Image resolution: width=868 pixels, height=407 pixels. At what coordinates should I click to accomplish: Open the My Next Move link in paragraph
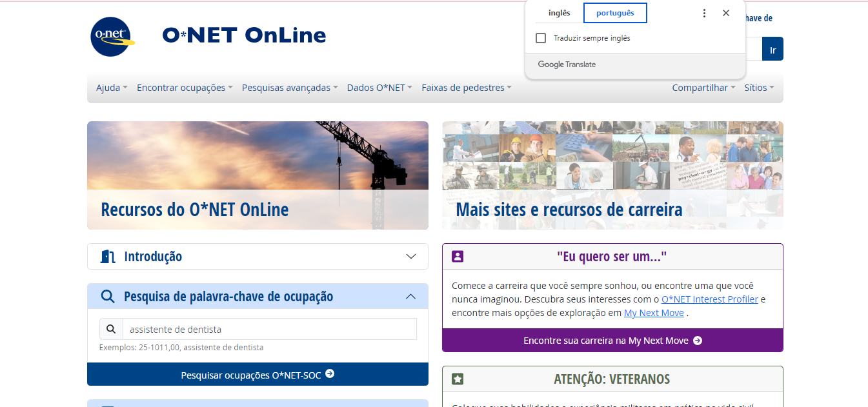(654, 313)
